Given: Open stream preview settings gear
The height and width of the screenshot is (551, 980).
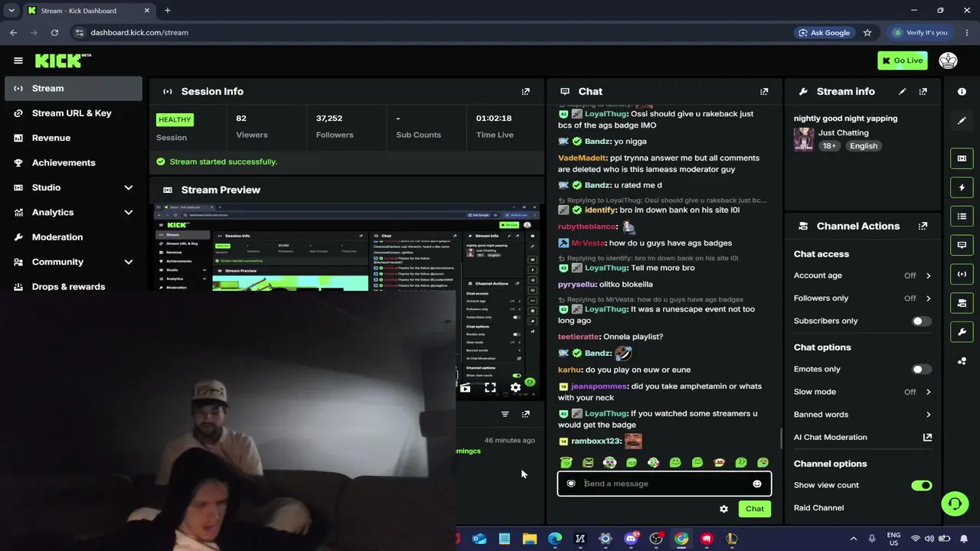Looking at the screenshot, I should click(515, 388).
